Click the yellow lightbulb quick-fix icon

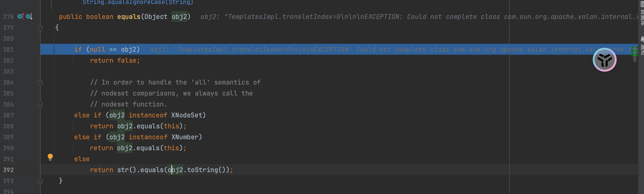50,157
